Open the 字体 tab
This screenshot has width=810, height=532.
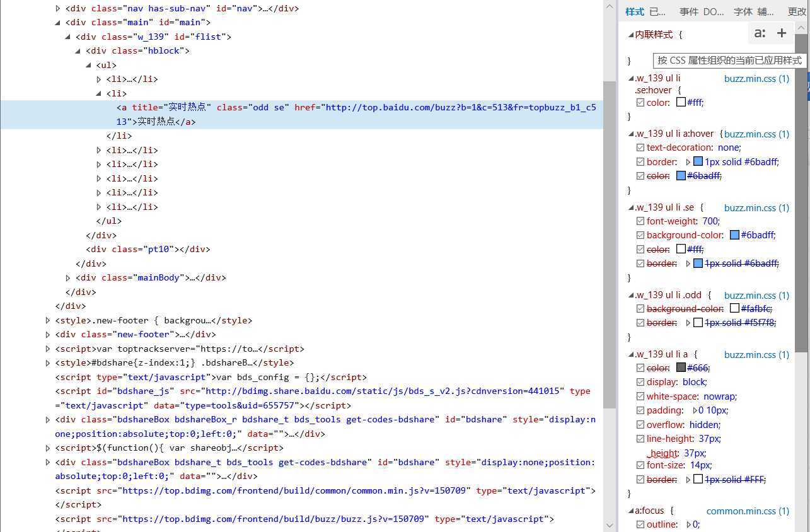(x=743, y=11)
